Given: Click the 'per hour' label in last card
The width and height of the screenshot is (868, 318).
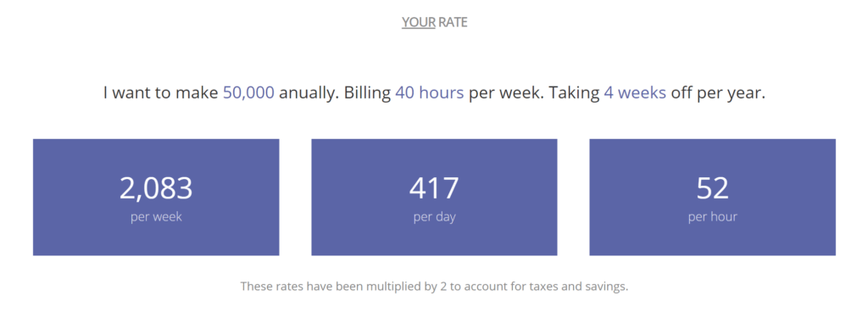Looking at the screenshot, I should click(712, 216).
